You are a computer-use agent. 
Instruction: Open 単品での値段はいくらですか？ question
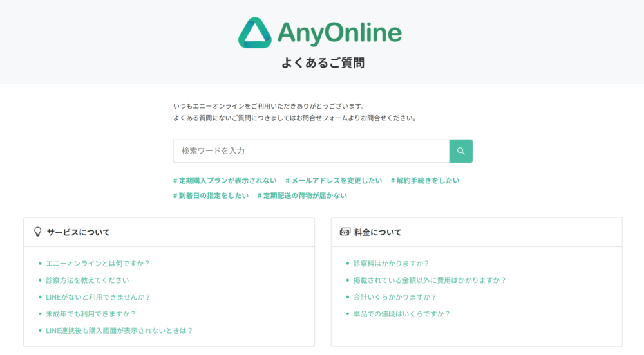(402, 314)
